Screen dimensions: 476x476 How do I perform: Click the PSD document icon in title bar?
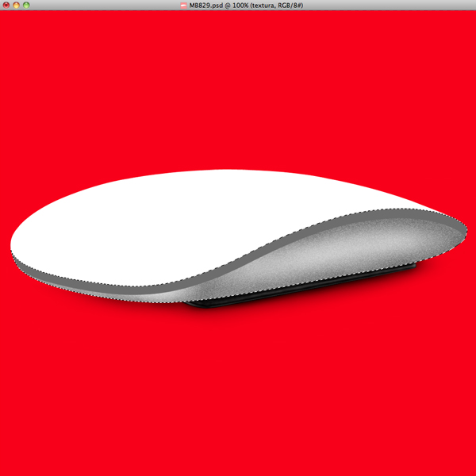click(183, 6)
